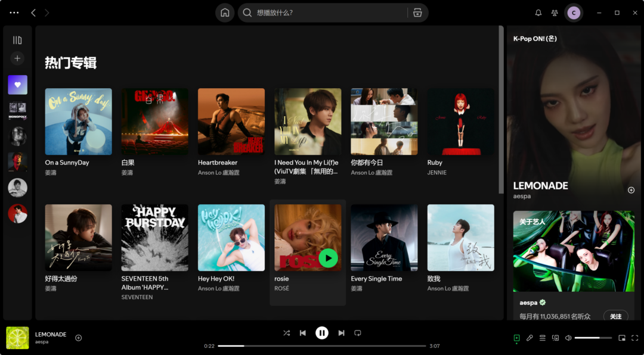Open artist ROSÉ link
The height and width of the screenshot is (355, 644).
pyautogui.click(x=281, y=288)
